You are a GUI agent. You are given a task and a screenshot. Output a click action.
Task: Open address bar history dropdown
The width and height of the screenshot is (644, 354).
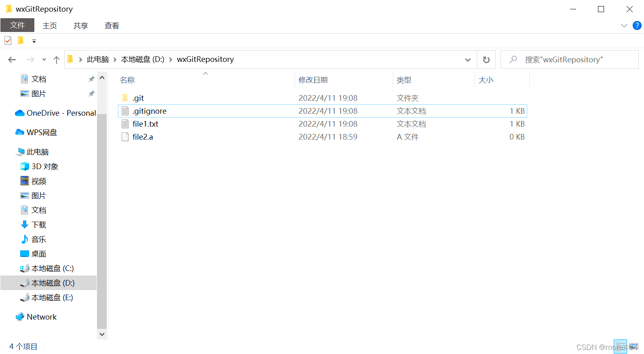468,59
